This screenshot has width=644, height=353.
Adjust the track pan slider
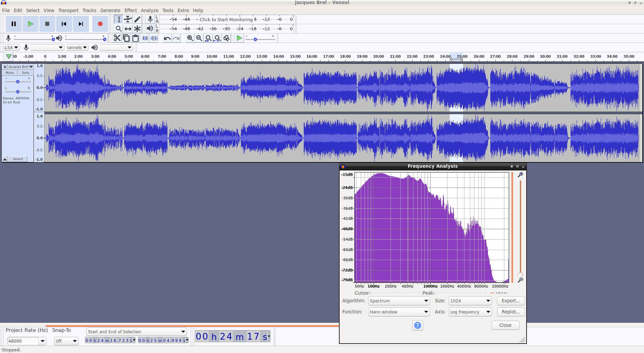click(18, 91)
